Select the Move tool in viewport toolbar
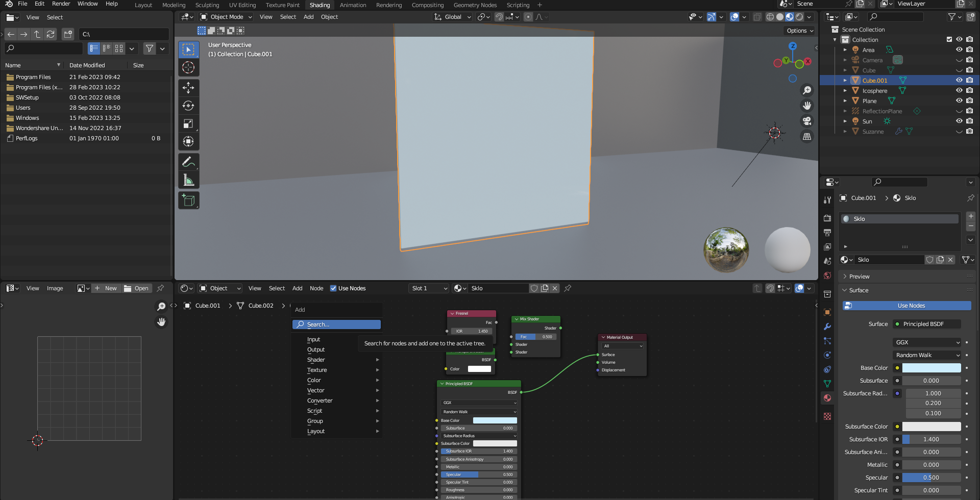 click(x=188, y=88)
